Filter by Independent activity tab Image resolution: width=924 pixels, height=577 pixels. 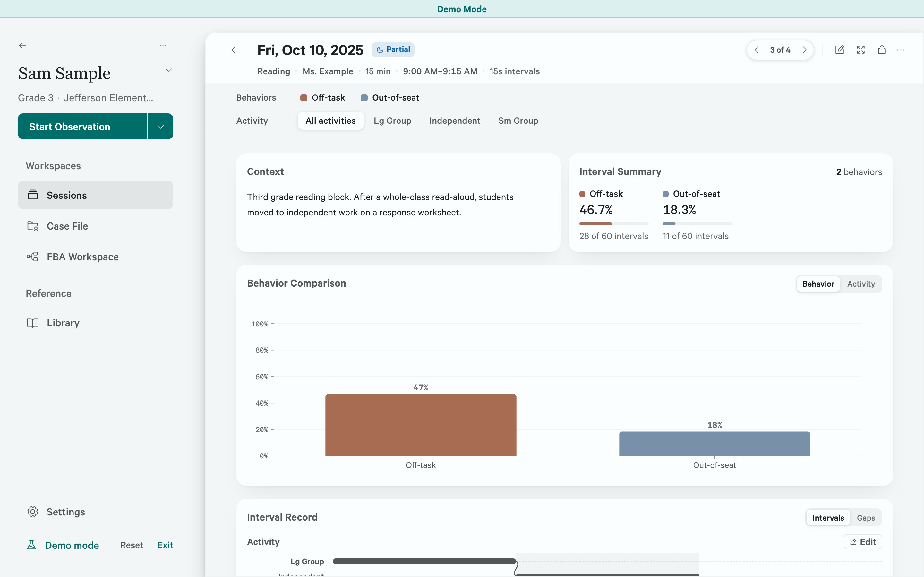(x=454, y=121)
